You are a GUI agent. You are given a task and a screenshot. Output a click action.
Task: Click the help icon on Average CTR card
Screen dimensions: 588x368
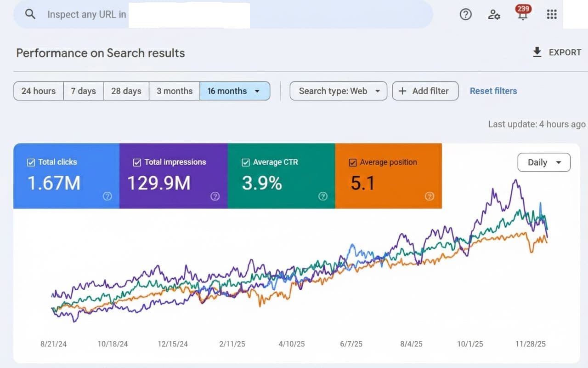coord(322,196)
